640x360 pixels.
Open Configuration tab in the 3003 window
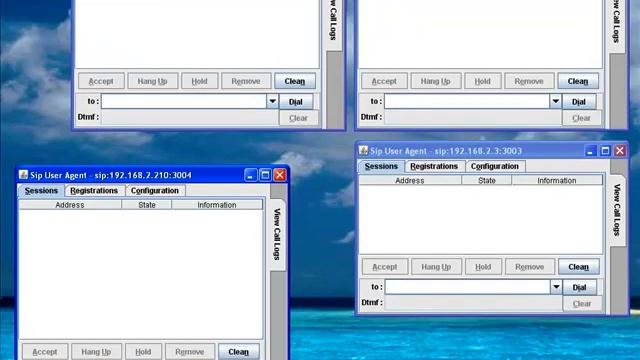pyautogui.click(x=495, y=166)
